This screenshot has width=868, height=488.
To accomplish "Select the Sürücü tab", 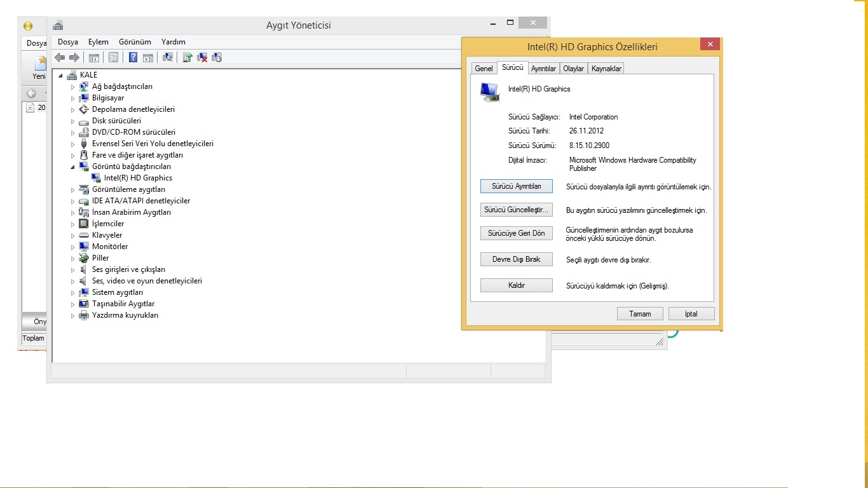I will (512, 67).
